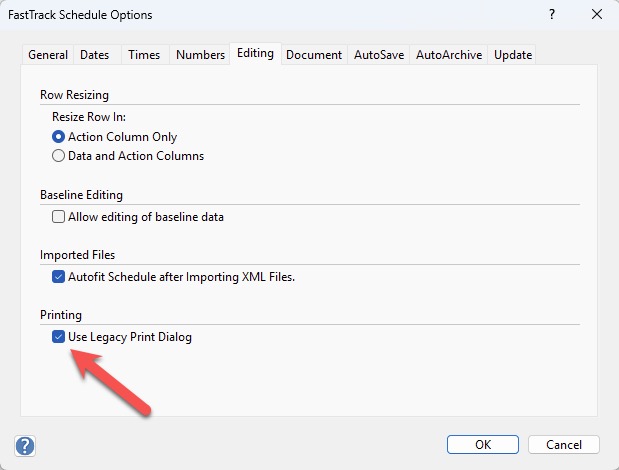Go to the Times tab
619x470 pixels.
144,55
